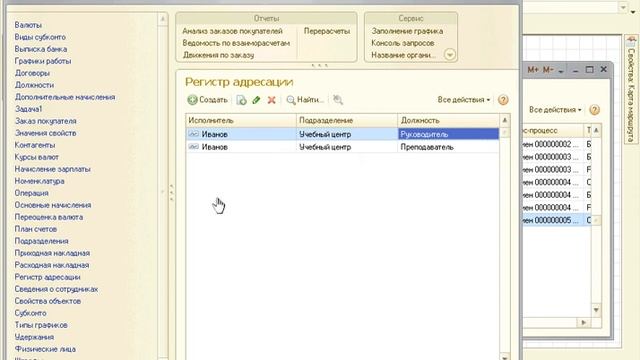
Task: Open Регистр адресации in navigation panel
Action: tap(47, 277)
